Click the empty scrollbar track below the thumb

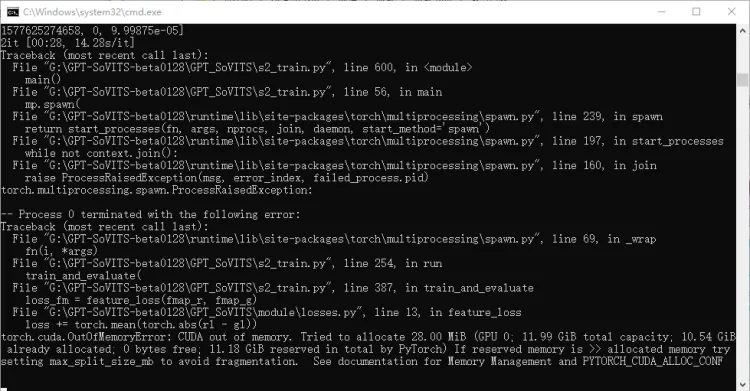coord(742,230)
